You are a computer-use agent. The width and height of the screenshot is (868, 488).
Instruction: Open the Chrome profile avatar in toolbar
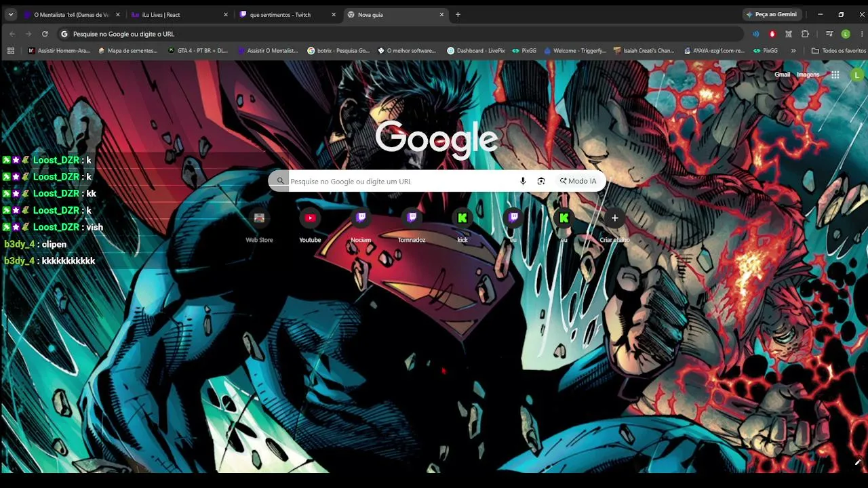point(846,34)
